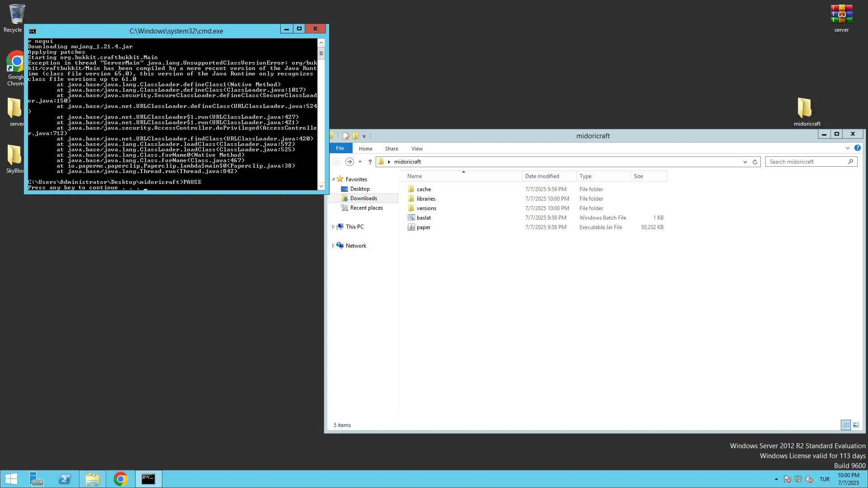Screen dimensions: 868x488
Task: Select Favorites in the navigation pane
Action: [356, 179]
